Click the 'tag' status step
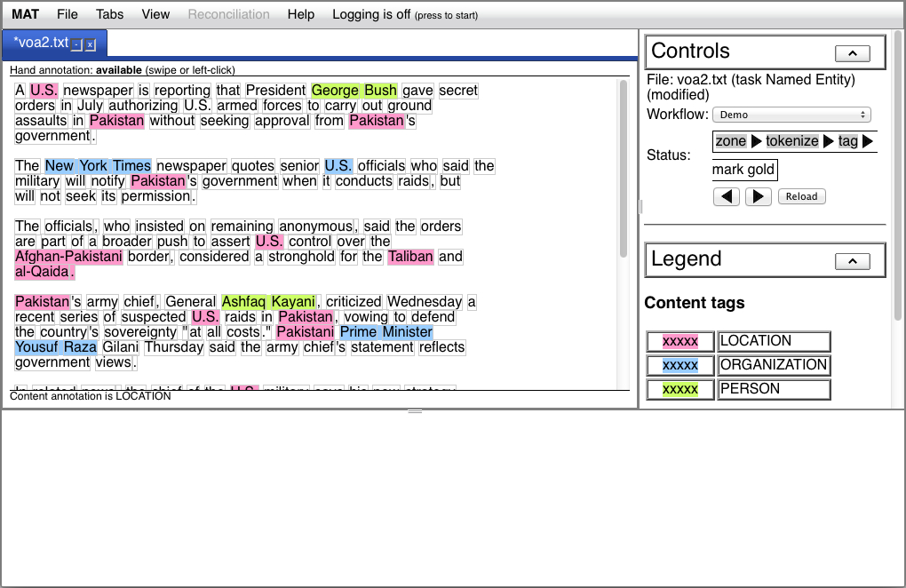Screen dimensions: 906x588 click(x=847, y=141)
